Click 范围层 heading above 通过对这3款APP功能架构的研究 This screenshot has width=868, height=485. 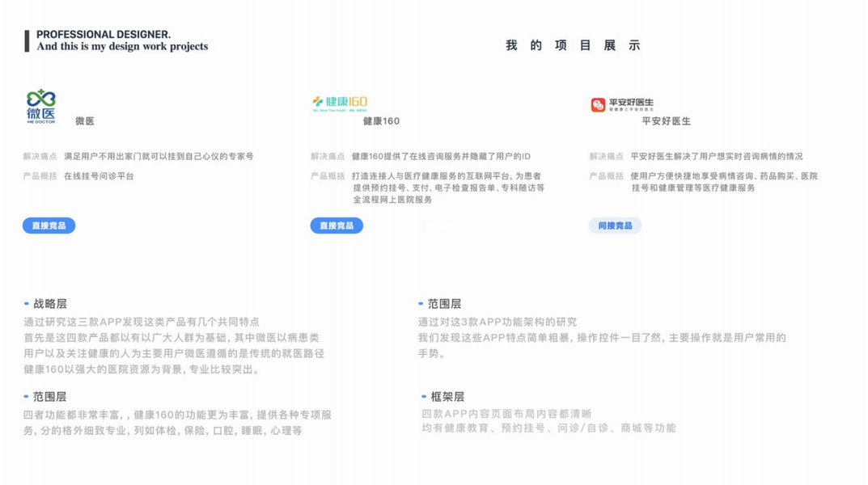[x=445, y=304]
